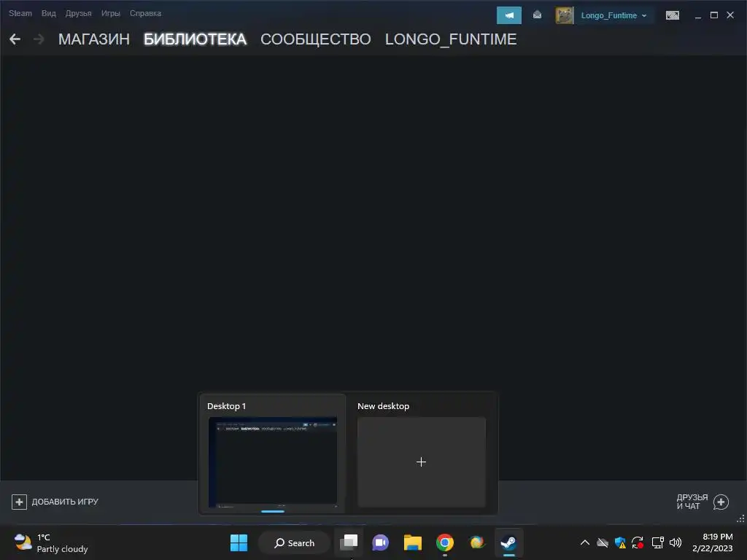Click the Longo_Funtime profile avatar
Image resolution: width=747 pixels, height=560 pixels.
pyautogui.click(x=565, y=15)
